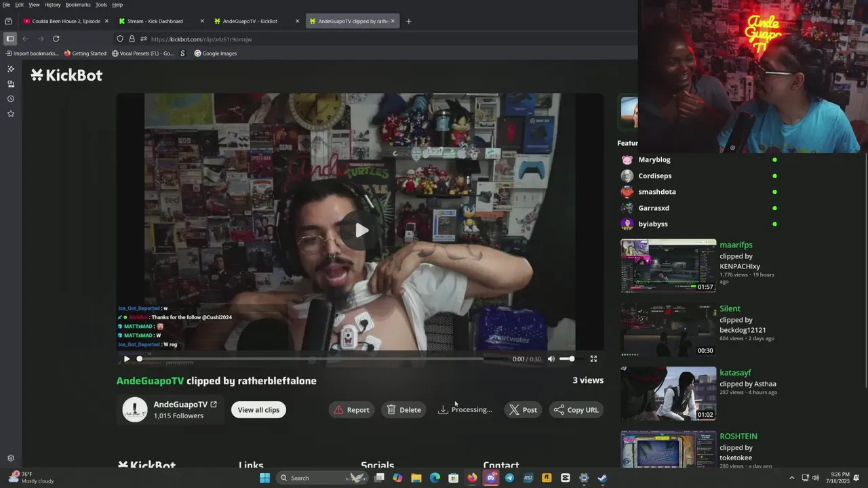
Task: Copy the clip URL
Action: point(576,409)
